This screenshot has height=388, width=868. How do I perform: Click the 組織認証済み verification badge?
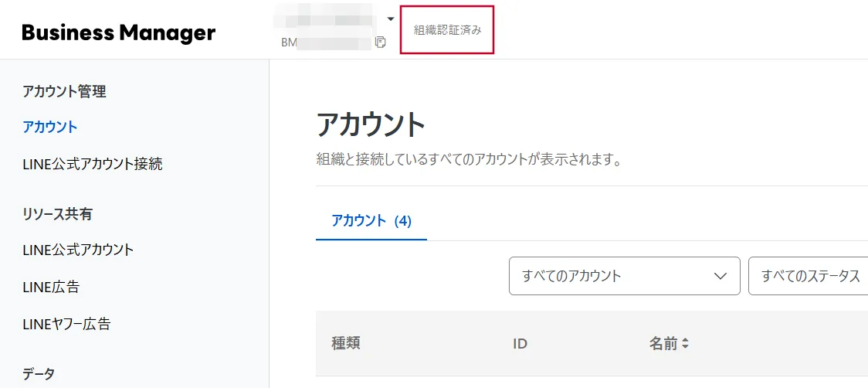[x=447, y=30]
